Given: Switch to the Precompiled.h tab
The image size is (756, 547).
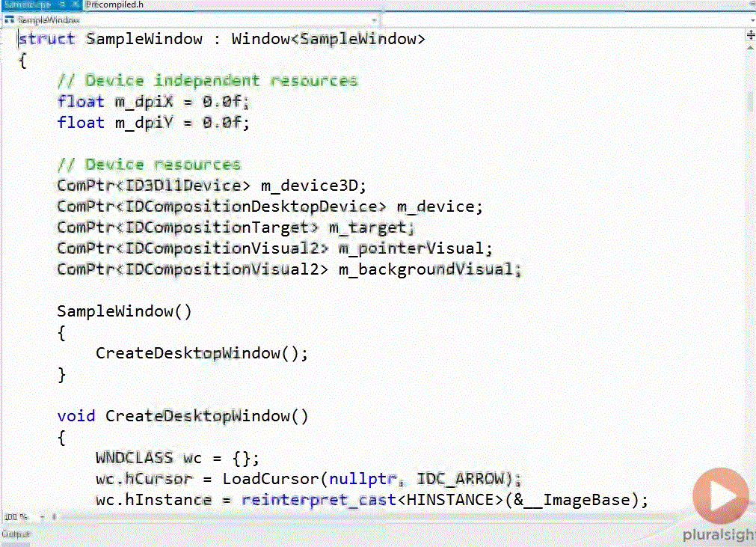Looking at the screenshot, I should (114, 4).
